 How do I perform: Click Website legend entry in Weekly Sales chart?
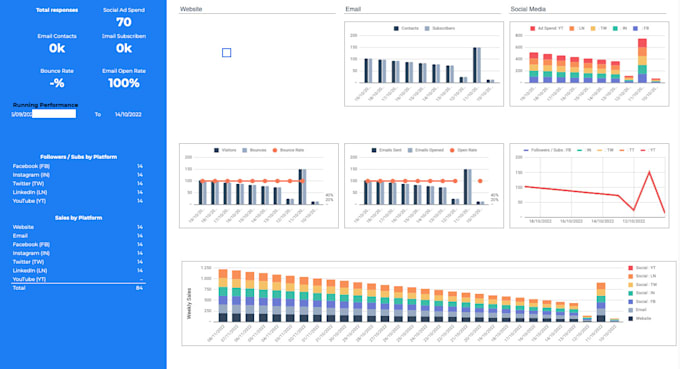[640, 318]
